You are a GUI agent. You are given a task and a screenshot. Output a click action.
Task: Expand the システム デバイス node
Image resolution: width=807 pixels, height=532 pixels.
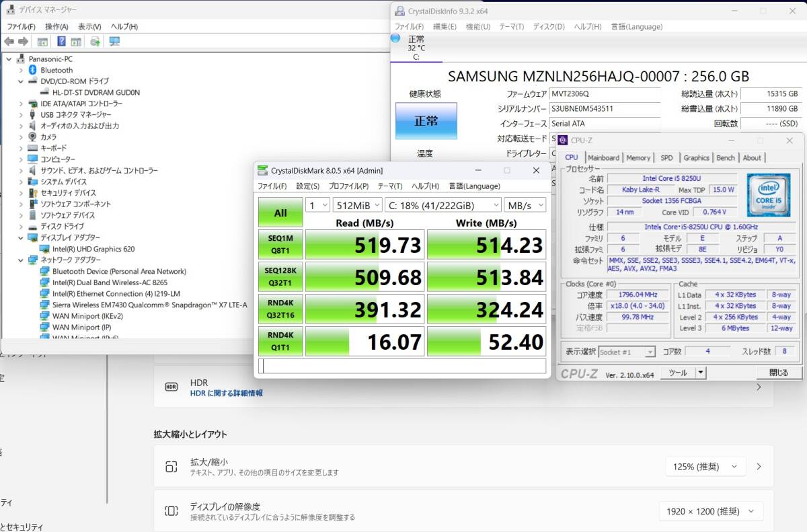pyautogui.click(x=20, y=182)
